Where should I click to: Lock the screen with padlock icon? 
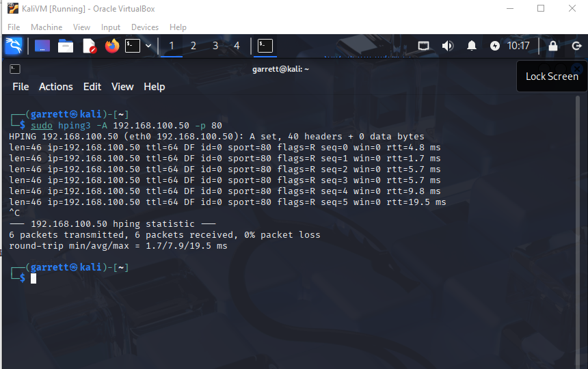coord(553,46)
